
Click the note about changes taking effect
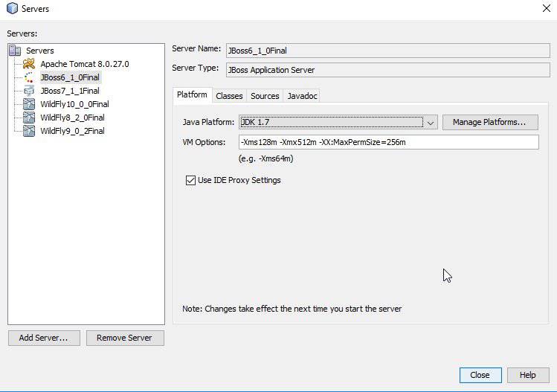tap(292, 309)
